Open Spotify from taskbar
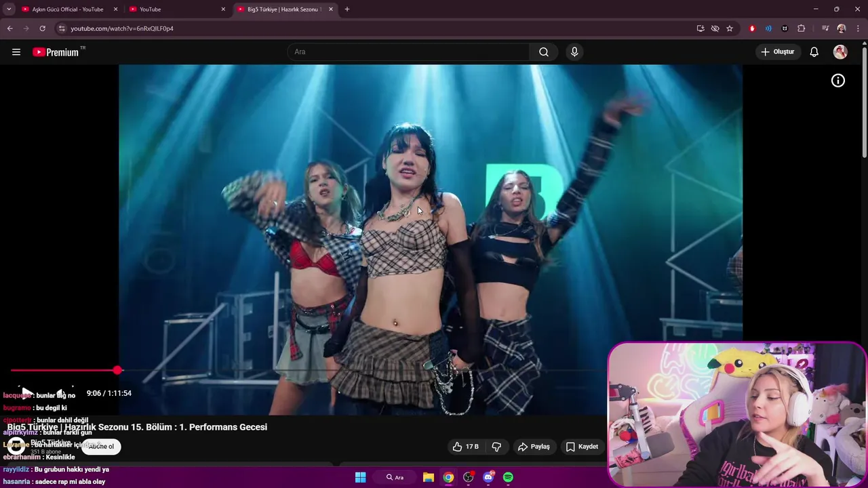 coord(508,477)
